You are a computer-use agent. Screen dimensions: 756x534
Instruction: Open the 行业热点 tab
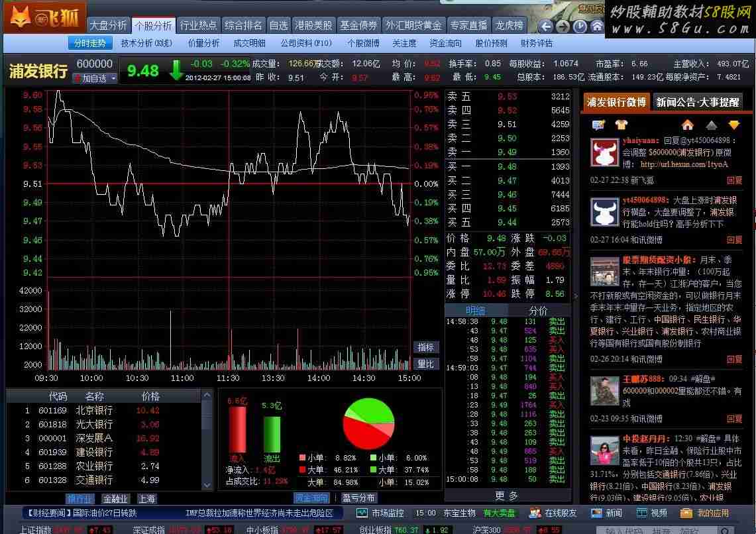pyautogui.click(x=198, y=26)
